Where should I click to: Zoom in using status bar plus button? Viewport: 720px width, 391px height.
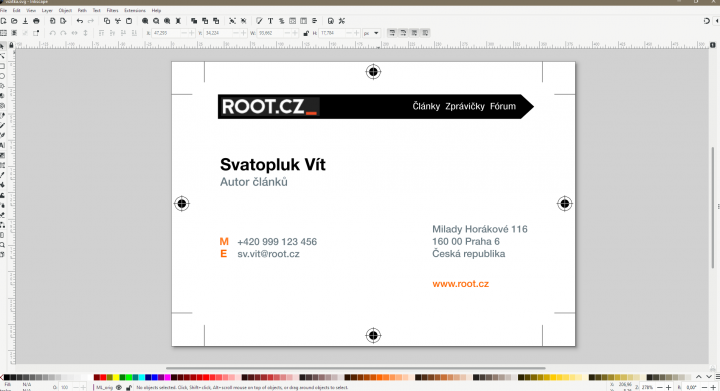(x=669, y=387)
